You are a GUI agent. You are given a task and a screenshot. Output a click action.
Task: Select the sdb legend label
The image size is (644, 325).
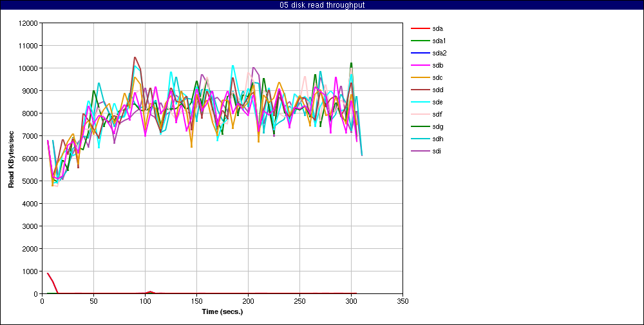pos(438,65)
